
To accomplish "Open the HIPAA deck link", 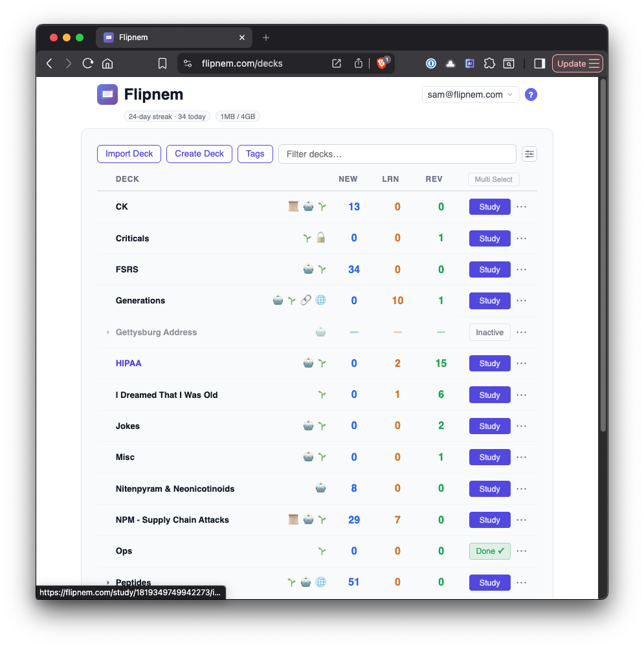I will coord(128,364).
